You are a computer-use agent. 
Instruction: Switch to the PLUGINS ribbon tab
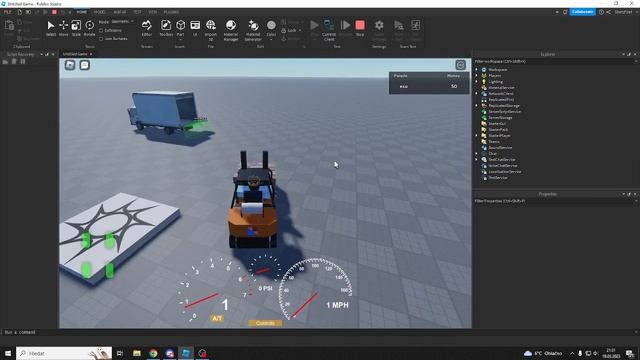click(x=171, y=12)
